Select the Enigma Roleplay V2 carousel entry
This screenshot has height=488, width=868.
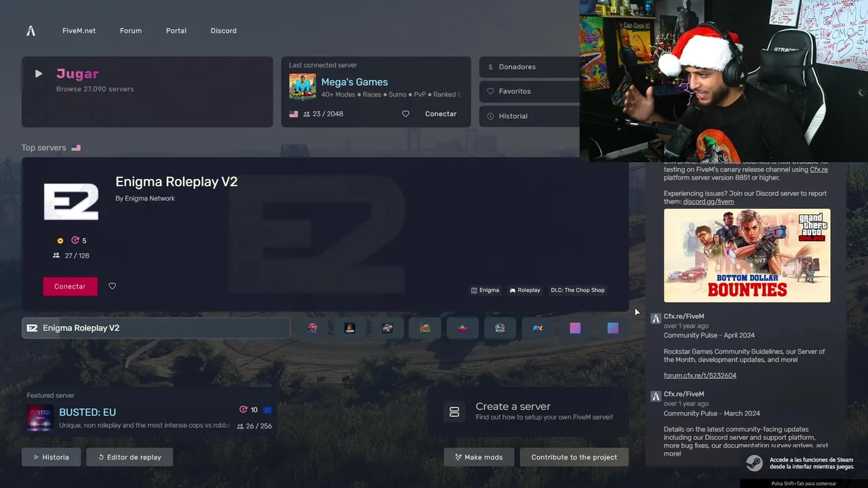pyautogui.click(x=156, y=328)
